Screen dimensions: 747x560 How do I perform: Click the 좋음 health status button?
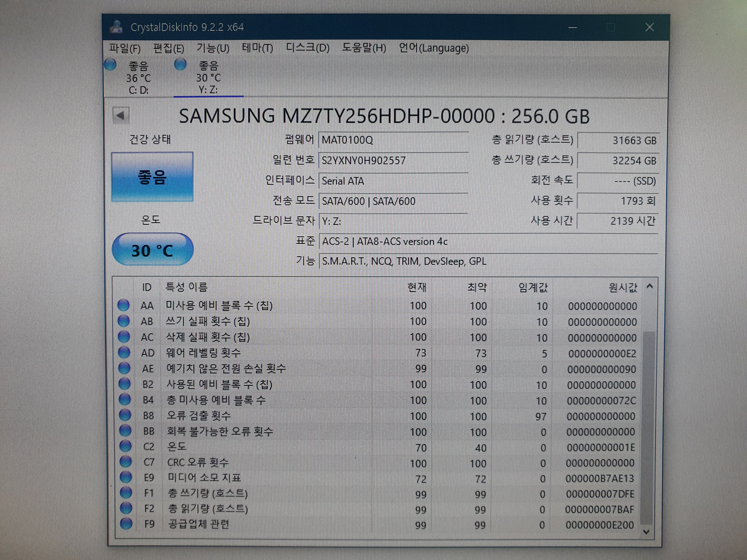(152, 177)
